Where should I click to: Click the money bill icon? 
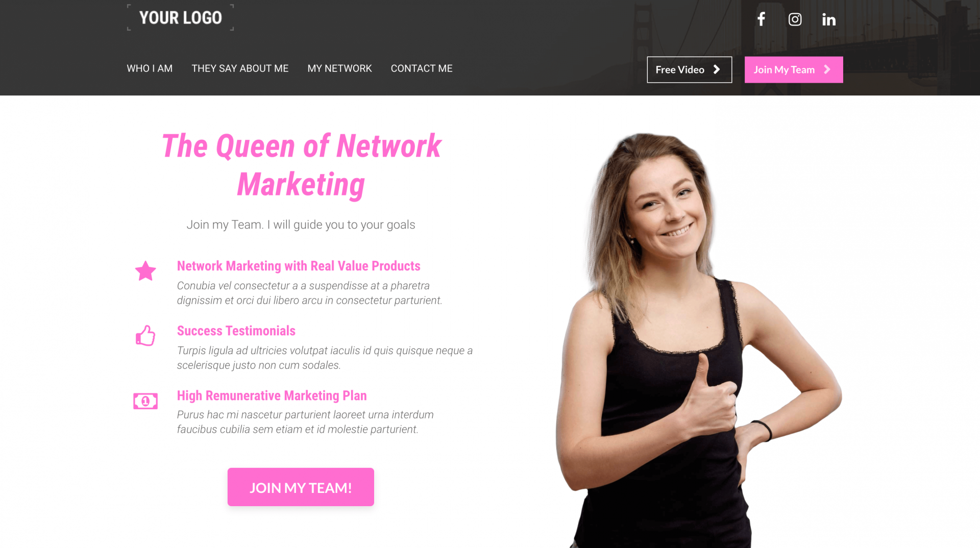pyautogui.click(x=145, y=401)
